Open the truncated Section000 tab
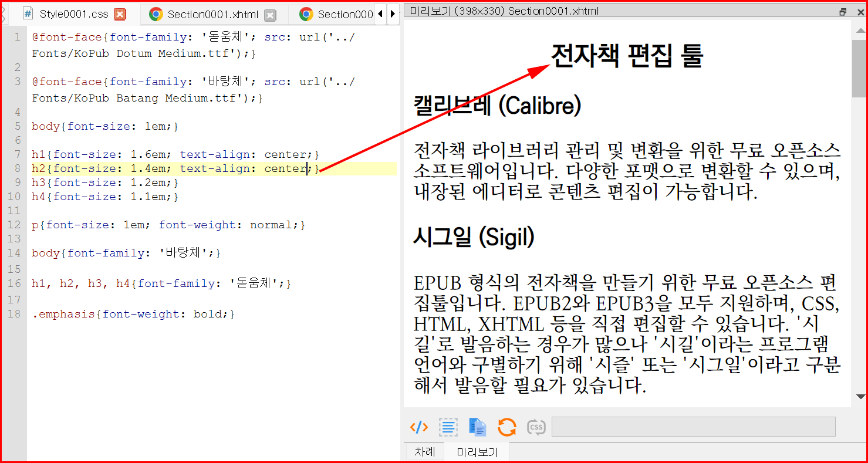The width and height of the screenshot is (868, 463). [x=345, y=15]
